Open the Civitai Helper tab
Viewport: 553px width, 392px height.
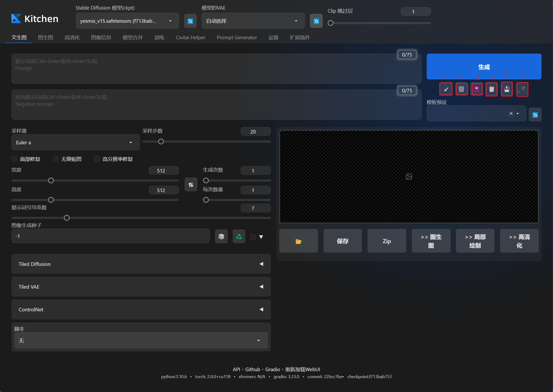190,38
